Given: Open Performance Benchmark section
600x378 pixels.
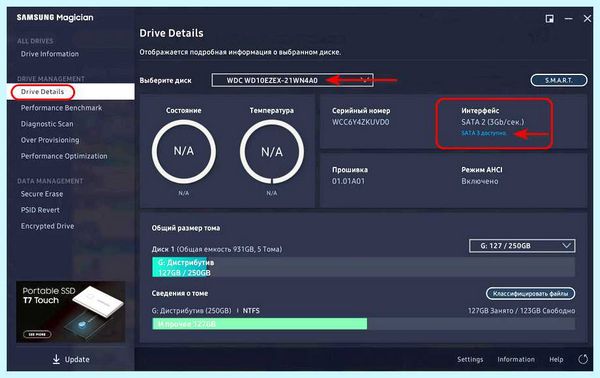Looking at the screenshot, I should coord(61,108).
